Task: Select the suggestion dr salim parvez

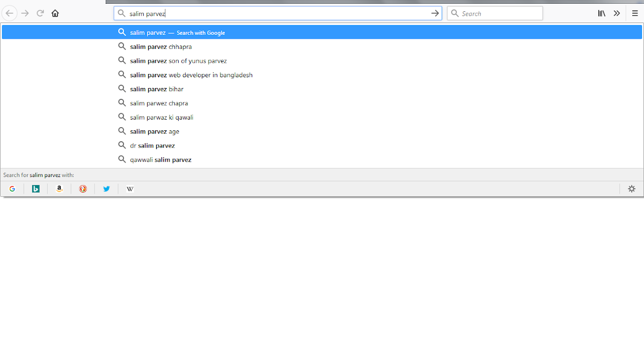Action: [152, 145]
